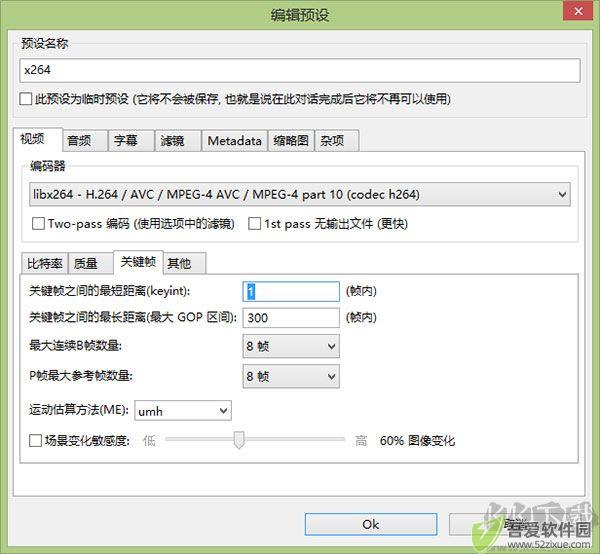
Task: Click the Ok button
Action: [371, 524]
